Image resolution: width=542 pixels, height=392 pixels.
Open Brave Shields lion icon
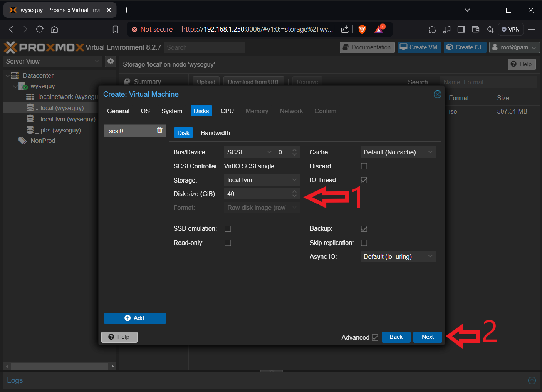tap(362, 29)
